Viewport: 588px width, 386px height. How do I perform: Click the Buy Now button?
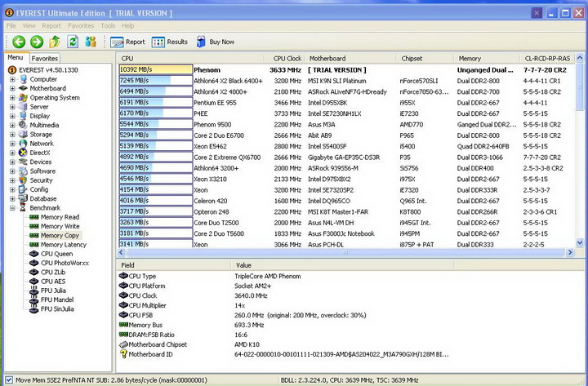pos(216,42)
